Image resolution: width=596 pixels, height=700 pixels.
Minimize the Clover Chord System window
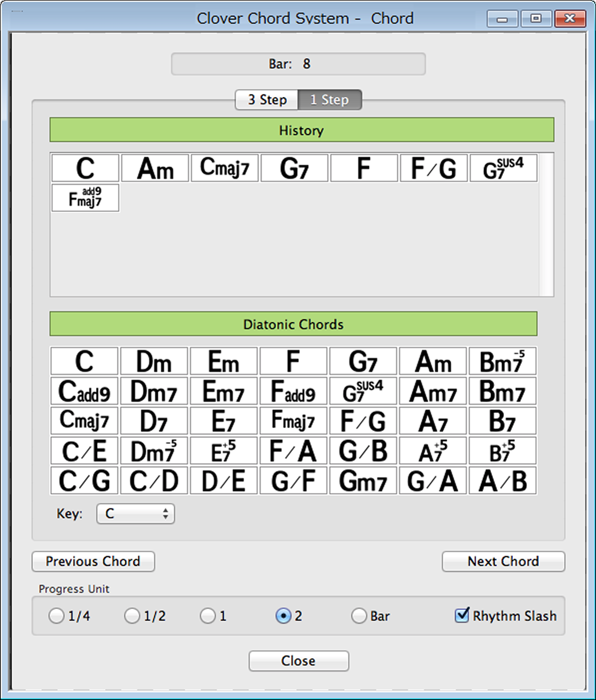[x=502, y=19]
